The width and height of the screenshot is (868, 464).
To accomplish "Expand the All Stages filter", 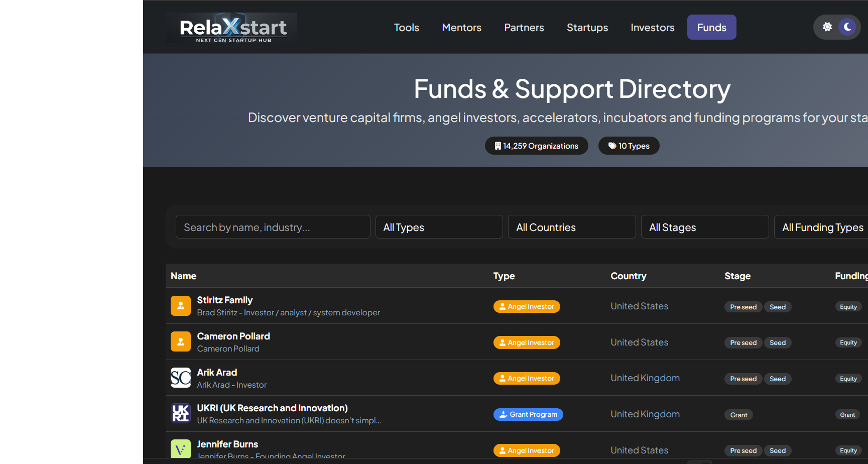I will [705, 226].
